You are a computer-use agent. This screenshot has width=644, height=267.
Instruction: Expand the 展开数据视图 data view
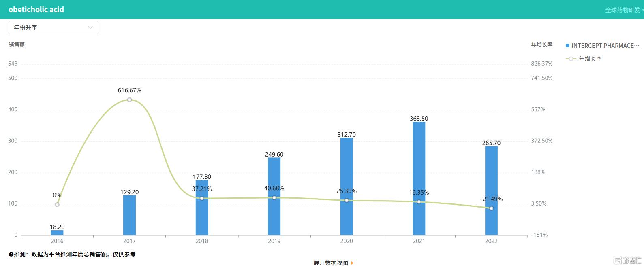pos(330,263)
